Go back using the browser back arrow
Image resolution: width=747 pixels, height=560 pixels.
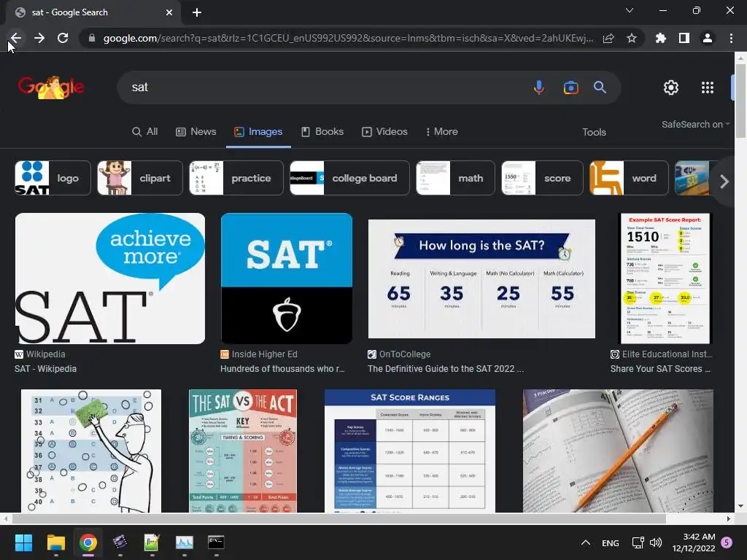16,38
